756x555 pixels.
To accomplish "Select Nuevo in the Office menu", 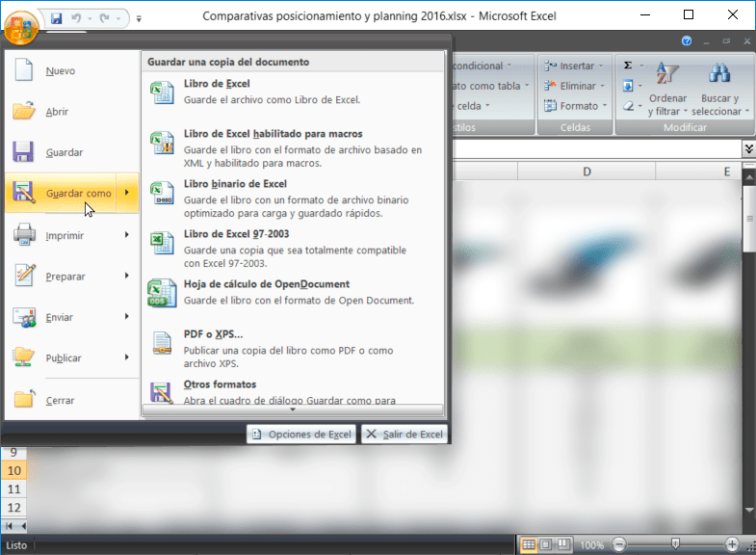I will 71,71.
